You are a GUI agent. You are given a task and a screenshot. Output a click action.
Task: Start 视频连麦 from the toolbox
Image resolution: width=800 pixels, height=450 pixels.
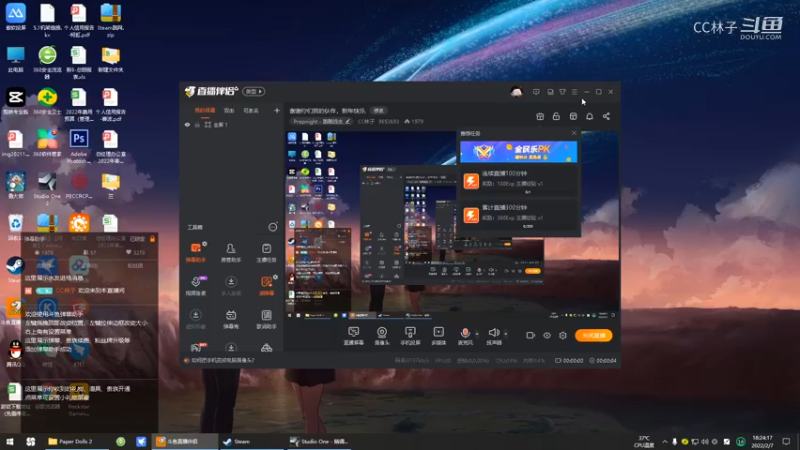195,286
